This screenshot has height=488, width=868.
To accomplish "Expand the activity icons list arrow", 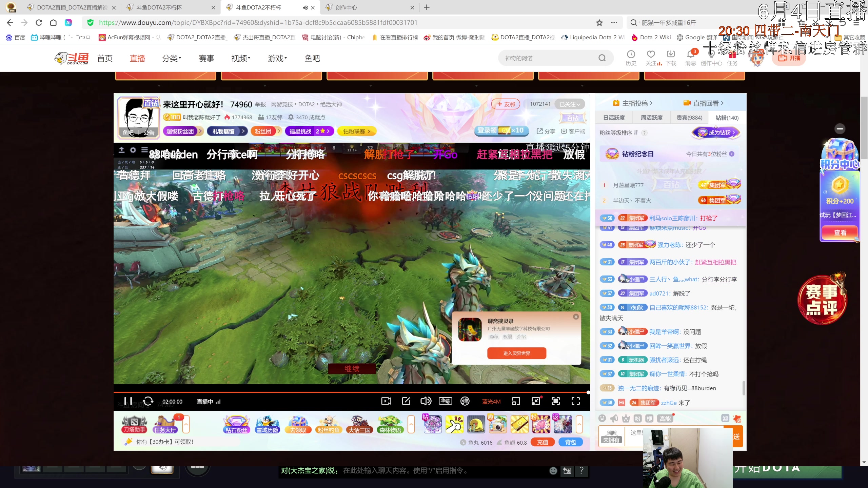I will (x=411, y=424).
